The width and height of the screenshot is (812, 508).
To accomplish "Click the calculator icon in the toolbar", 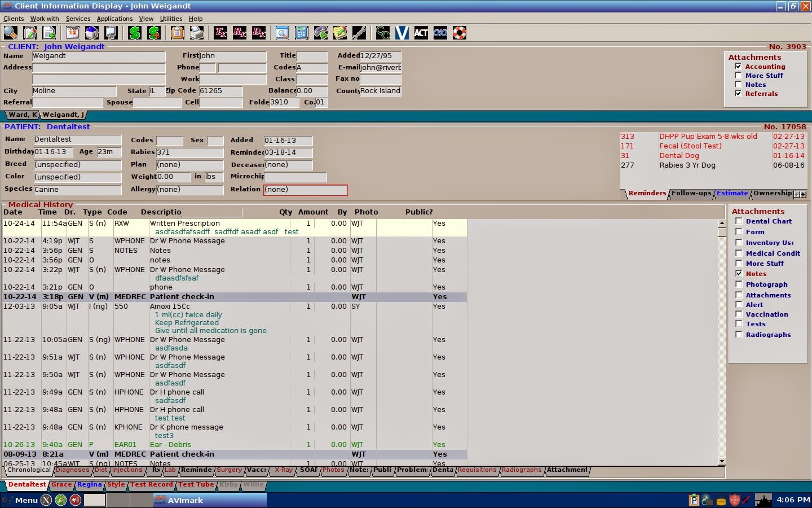I will [302, 33].
